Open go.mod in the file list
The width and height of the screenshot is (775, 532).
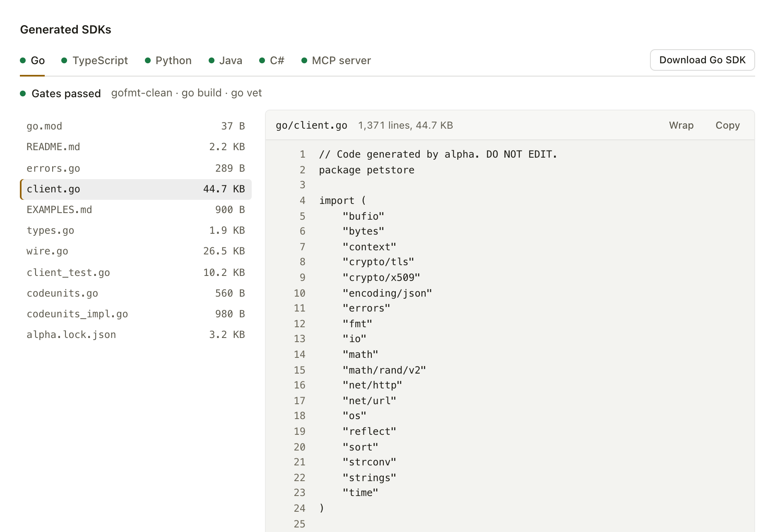tap(136, 126)
